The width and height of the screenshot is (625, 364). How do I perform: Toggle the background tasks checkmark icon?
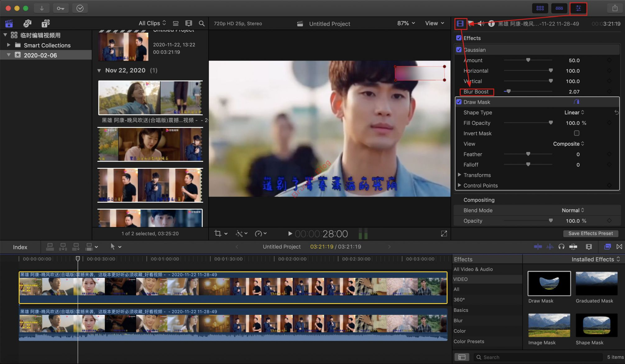(80, 8)
